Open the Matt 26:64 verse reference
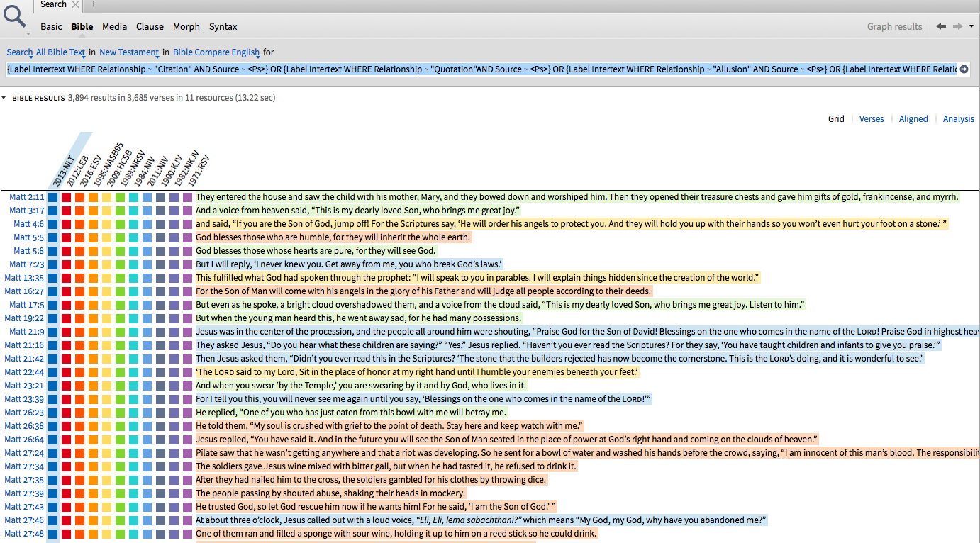Screen dimensions: 980x543 25,440
